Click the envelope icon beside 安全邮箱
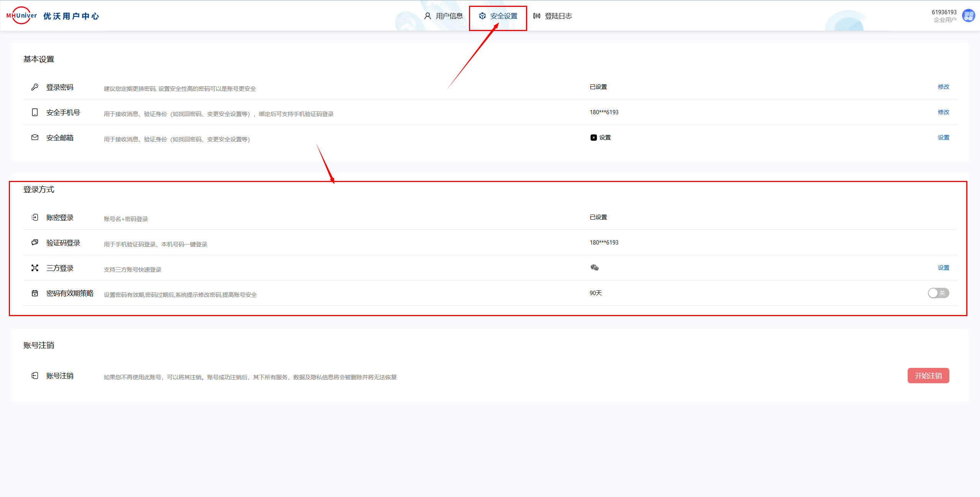 click(x=35, y=137)
